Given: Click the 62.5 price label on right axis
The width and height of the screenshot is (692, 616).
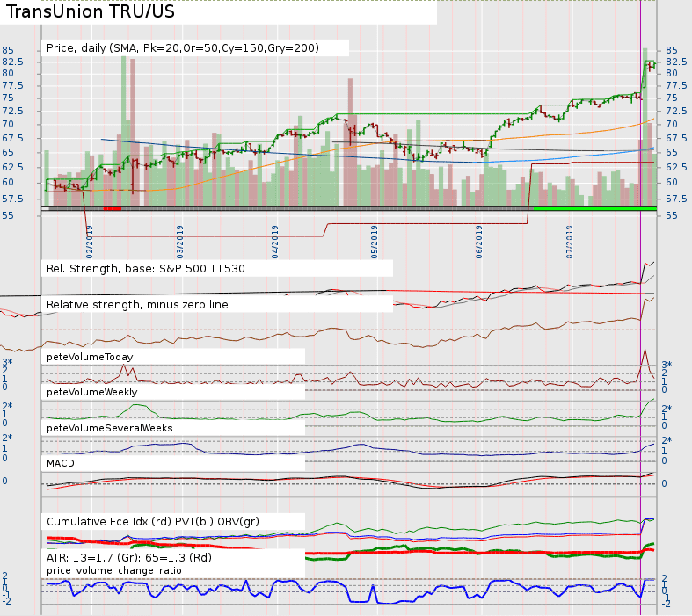Looking at the screenshot, I should pyautogui.click(x=676, y=167).
